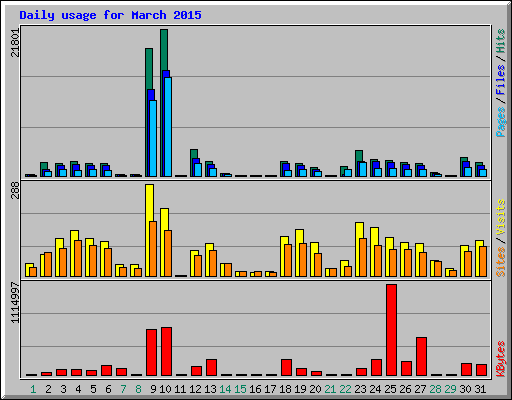
Task: Click day 20 on the x-axis
Action: tap(315, 389)
